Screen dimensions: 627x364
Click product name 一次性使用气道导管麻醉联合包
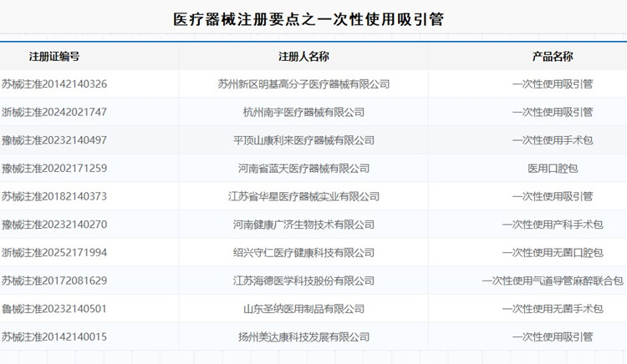pos(553,281)
